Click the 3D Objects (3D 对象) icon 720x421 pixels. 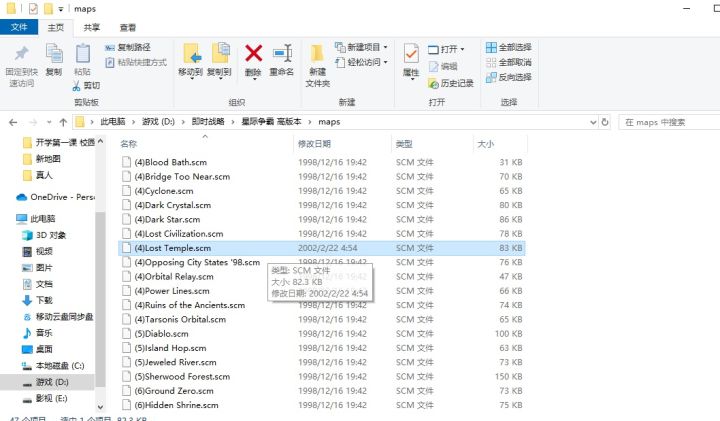[x=27, y=235]
